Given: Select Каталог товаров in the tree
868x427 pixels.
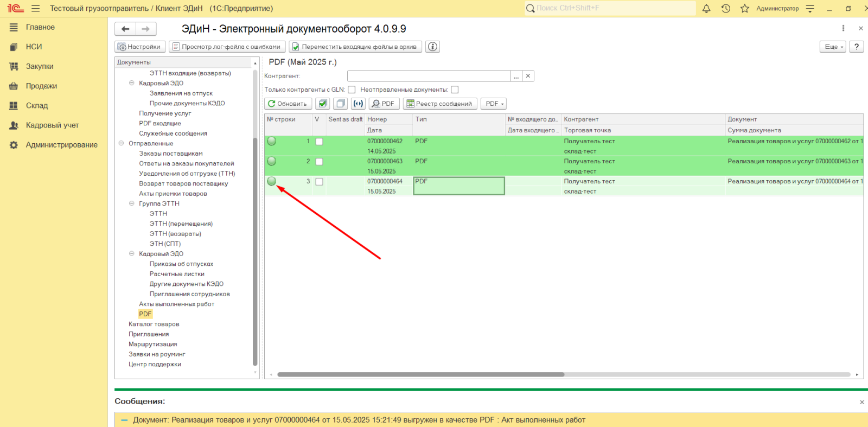Looking at the screenshot, I should click(154, 324).
